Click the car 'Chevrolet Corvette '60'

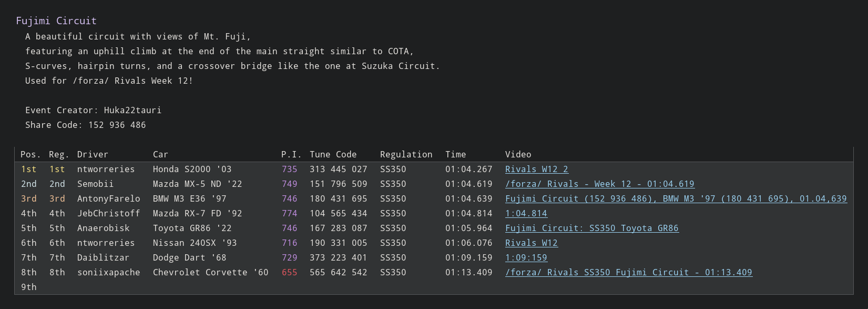click(211, 272)
